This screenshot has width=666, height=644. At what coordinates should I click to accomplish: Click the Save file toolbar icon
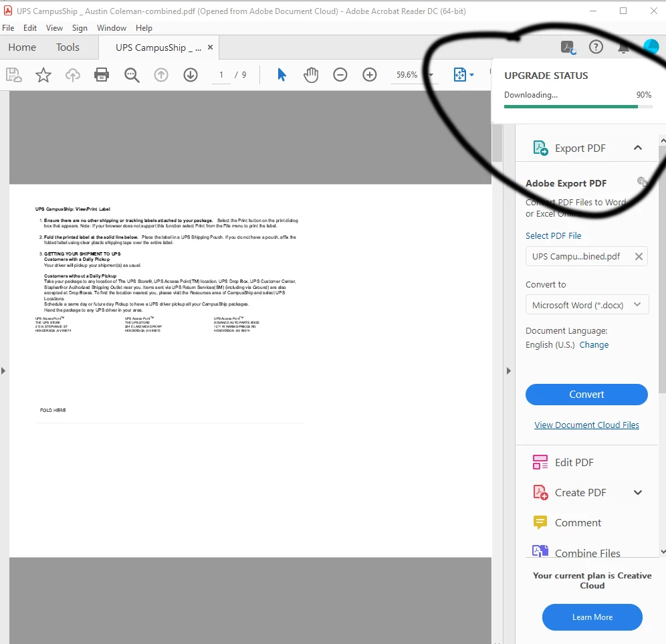(x=13, y=75)
